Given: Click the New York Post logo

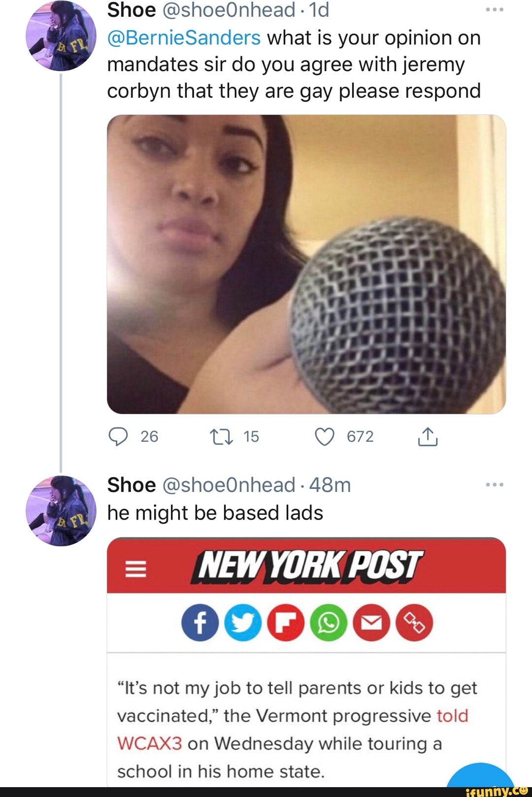Looking at the screenshot, I should coord(308,566).
